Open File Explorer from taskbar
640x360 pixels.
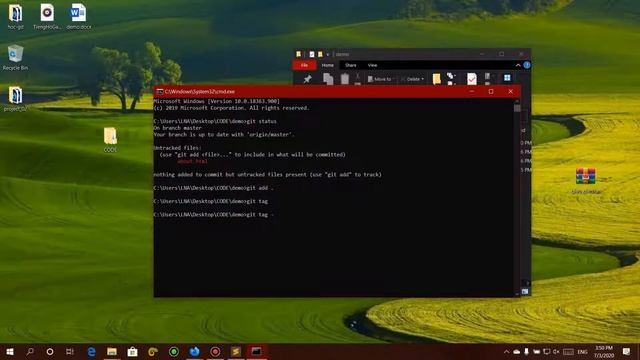112,351
